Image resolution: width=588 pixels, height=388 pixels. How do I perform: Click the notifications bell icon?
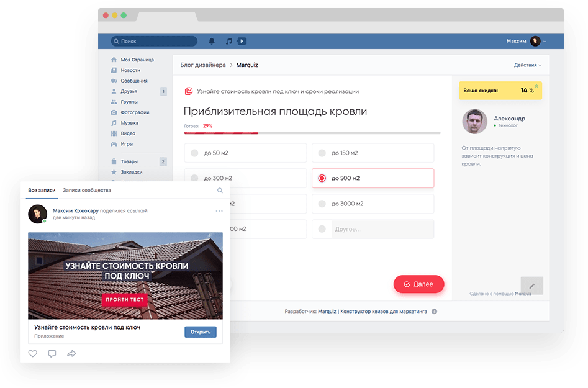pyautogui.click(x=212, y=42)
